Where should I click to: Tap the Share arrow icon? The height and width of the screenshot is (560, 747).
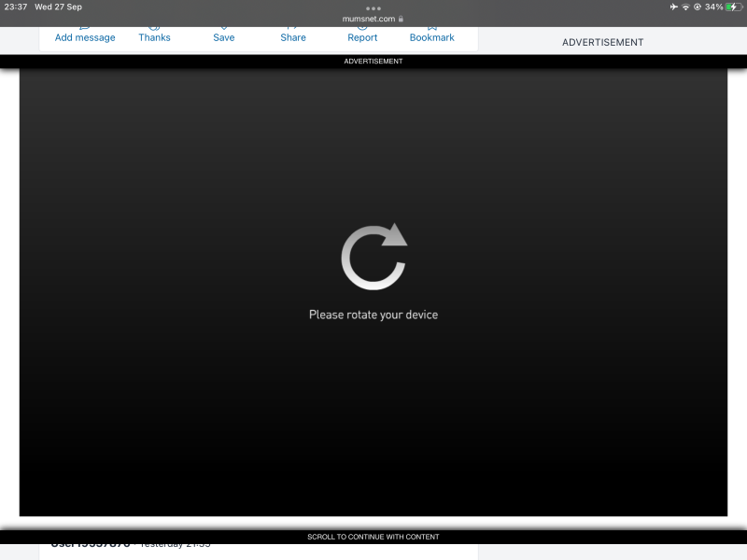(292, 26)
